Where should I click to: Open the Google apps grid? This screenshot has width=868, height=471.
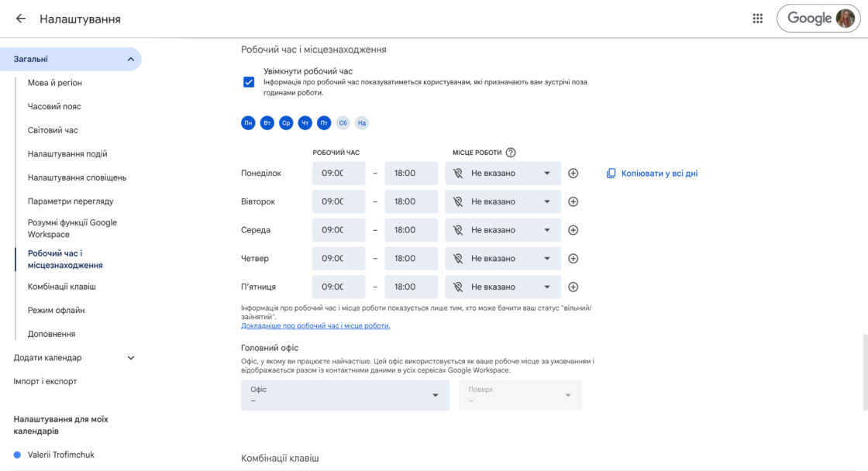click(757, 19)
